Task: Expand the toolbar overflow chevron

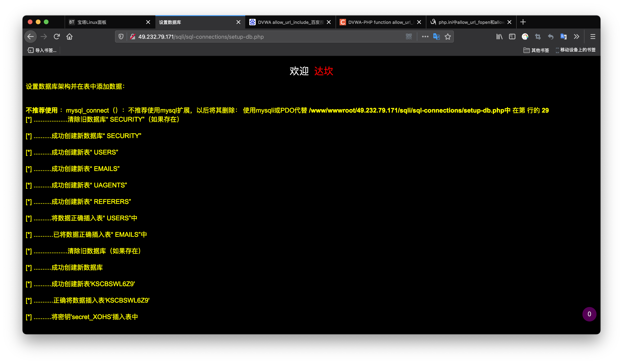Action: [x=576, y=37]
